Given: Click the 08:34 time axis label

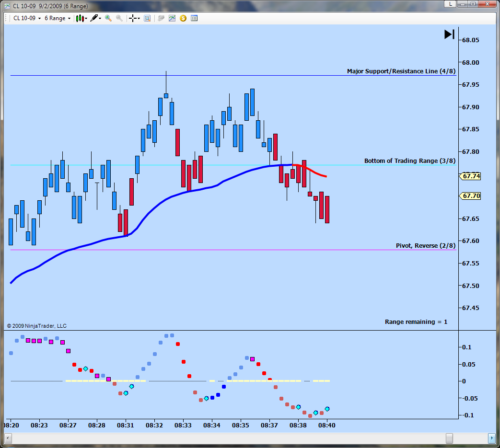Looking at the screenshot, I should [212, 425].
